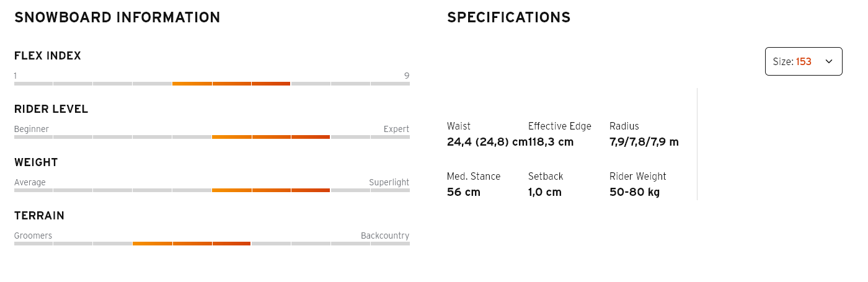Click the orange portion of Terrain bar
Viewport: 868px width, 282px height.
pyautogui.click(x=192, y=244)
